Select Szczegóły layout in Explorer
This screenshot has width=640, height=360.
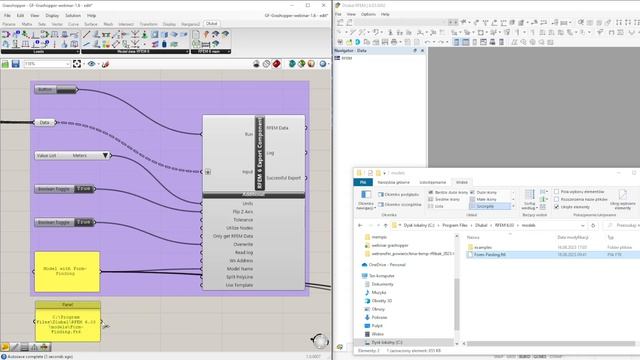[490, 206]
